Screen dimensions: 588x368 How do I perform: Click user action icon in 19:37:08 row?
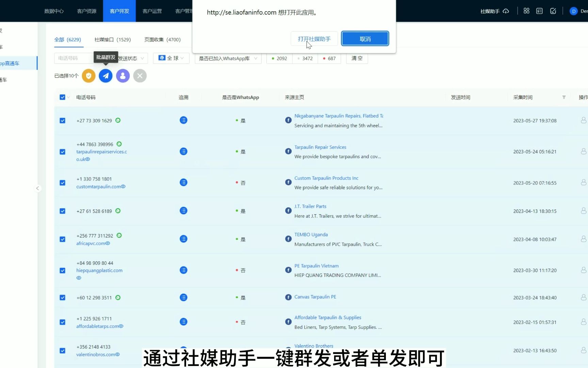pyautogui.click(x=584, y=120)
